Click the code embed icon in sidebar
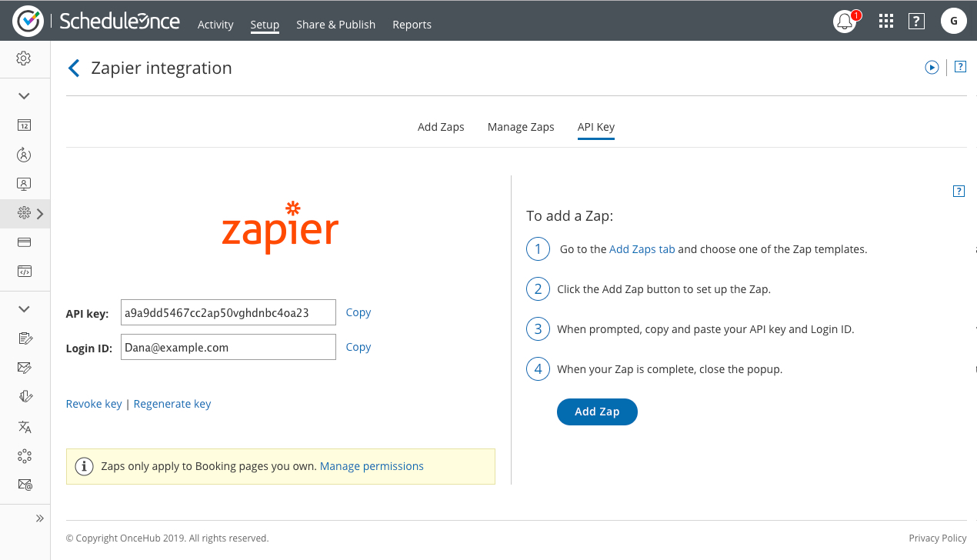 tap(24, 271)
